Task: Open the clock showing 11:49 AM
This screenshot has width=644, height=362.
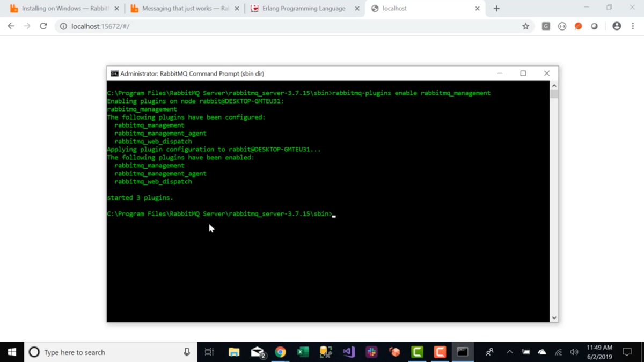Action: pyautogui.click(x=599, y=352)
